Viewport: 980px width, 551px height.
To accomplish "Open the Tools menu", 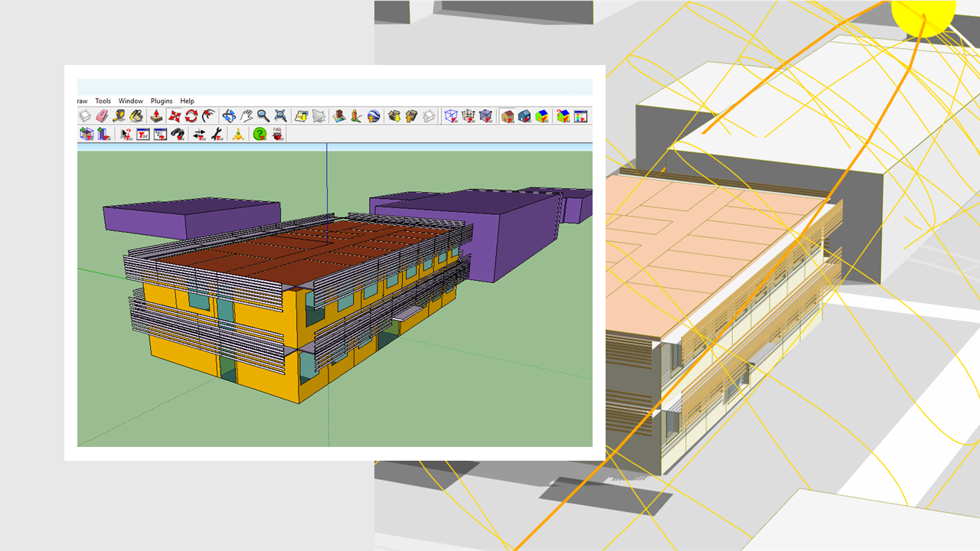I will pos(102,100).
